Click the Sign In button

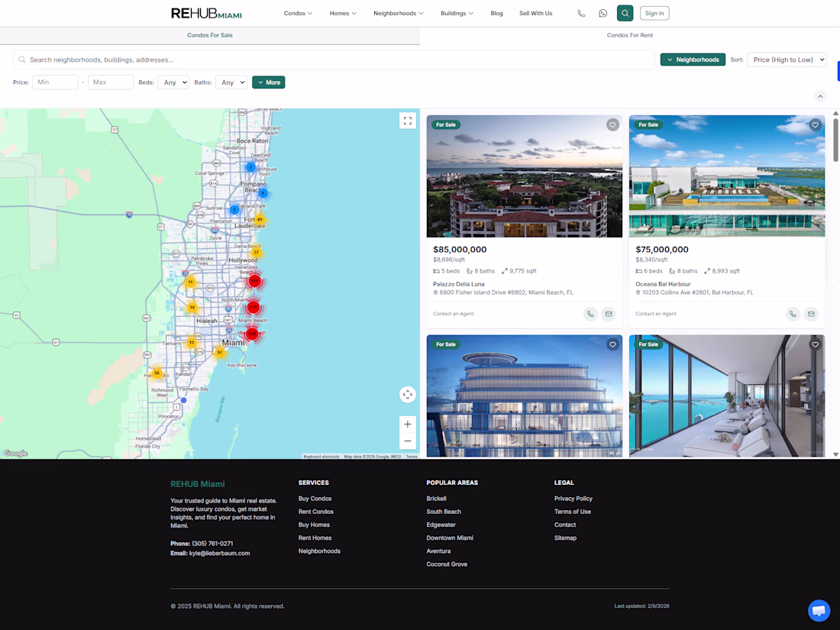point(654,14)
